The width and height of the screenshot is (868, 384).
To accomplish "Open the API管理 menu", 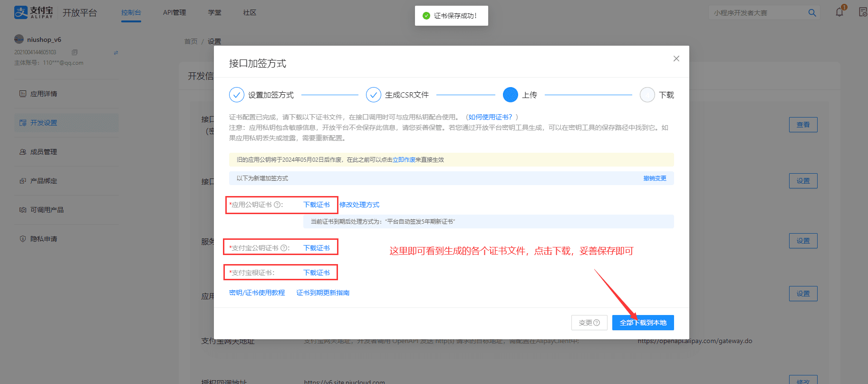I will [x=174, y=13].
